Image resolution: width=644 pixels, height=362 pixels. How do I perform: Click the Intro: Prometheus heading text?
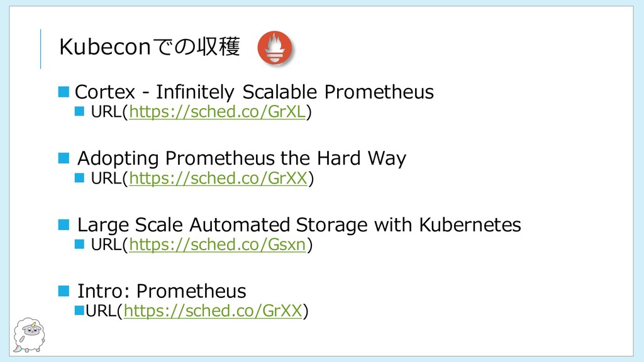point(162,292)
